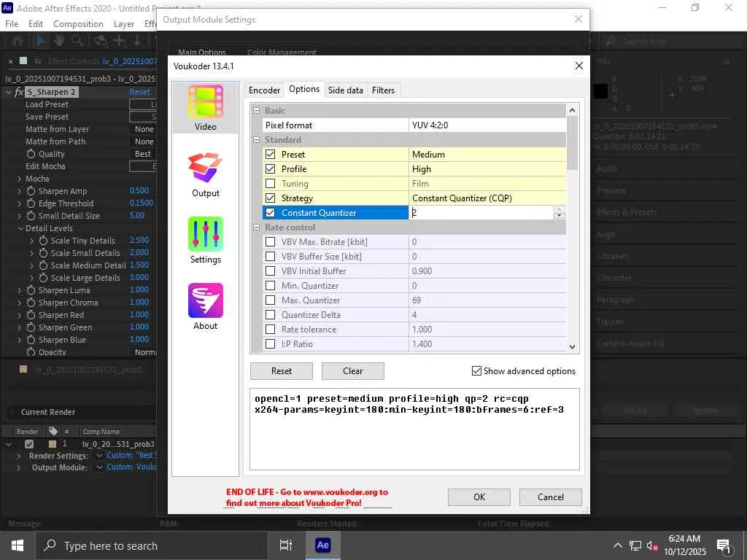This screenshot has width=747, height=560.
Task: Click the Reset button in Voukoder
Action: [x=282, y=371]
